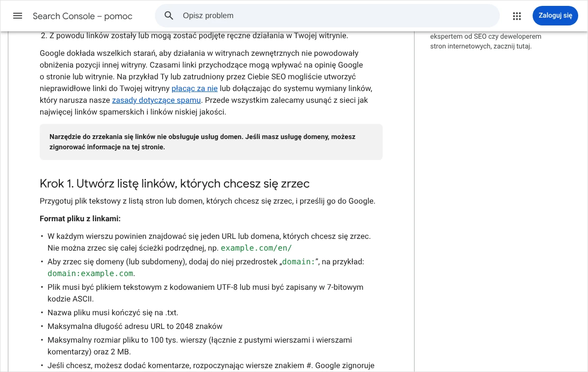Click the Google dokłada wszelkich starań paragraph

(x=206, y=83)
